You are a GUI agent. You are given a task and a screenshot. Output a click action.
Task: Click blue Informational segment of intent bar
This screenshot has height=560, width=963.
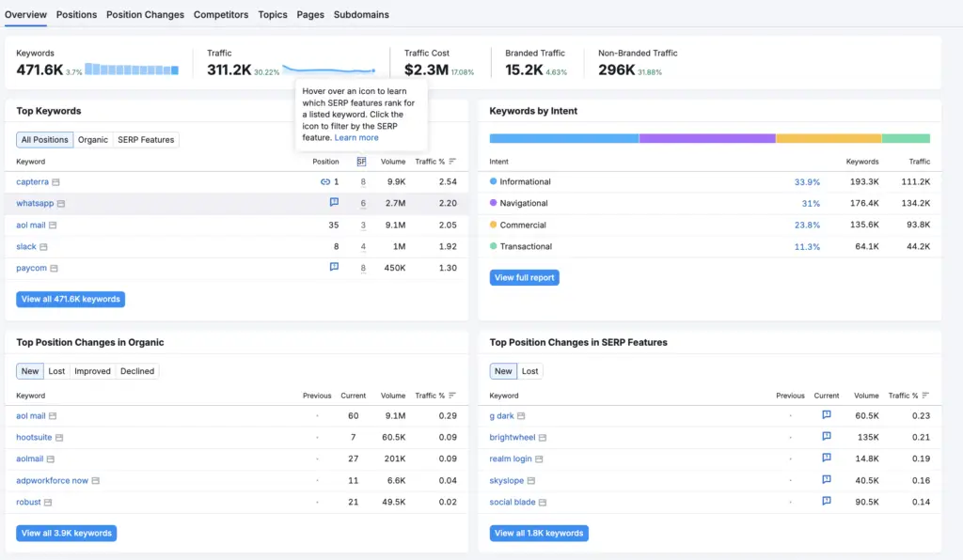pos(564,139)
